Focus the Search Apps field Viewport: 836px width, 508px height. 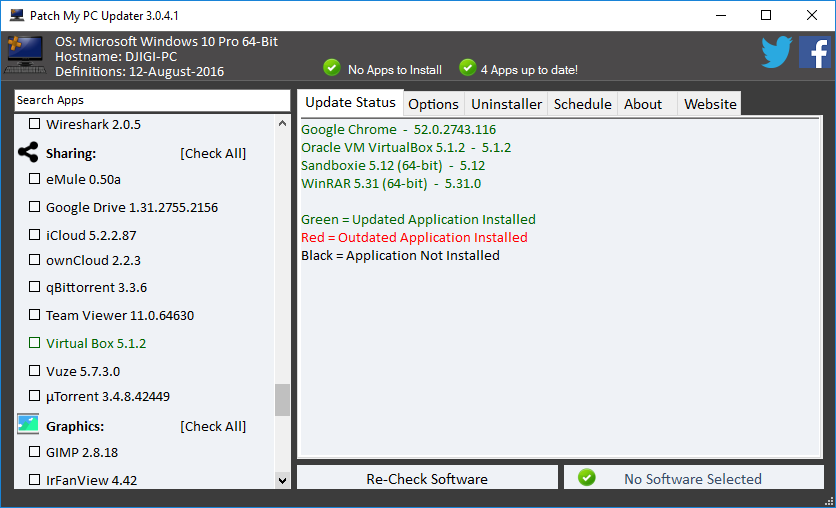tap(152, 100)
